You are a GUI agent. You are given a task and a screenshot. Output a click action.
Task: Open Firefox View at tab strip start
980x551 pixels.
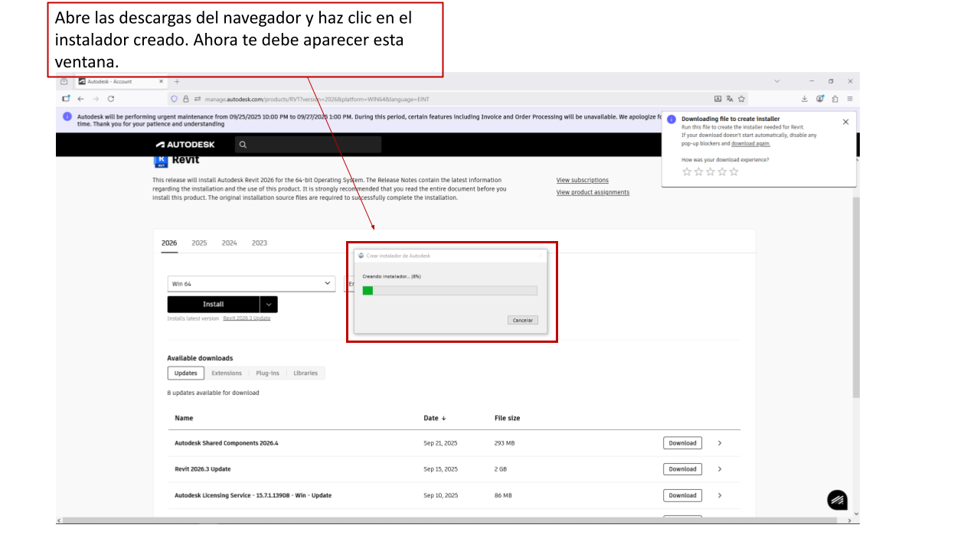pos(64,81)
